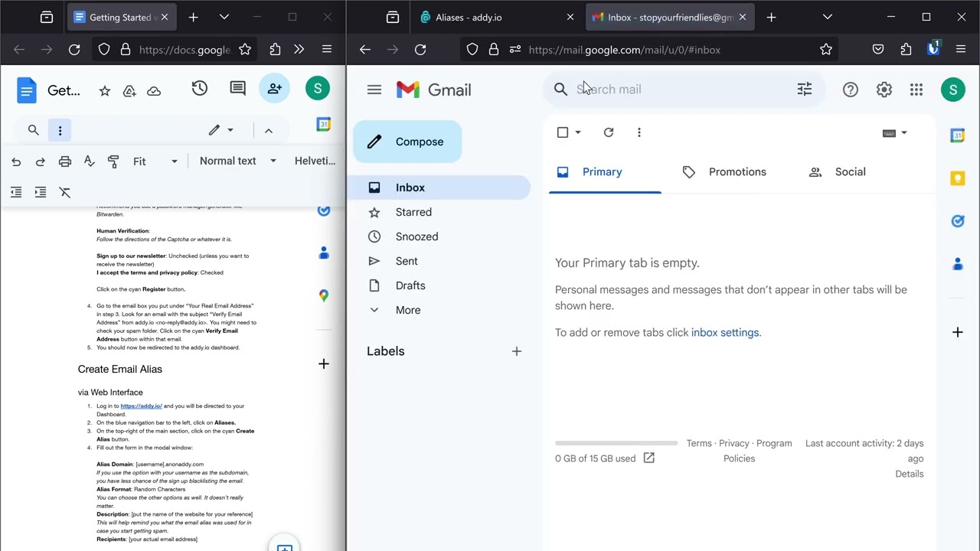The width and height of the screenshot is (980, 551).
Task: Collapse Docs menus with up chevron
Action: [x=269, y=131]
